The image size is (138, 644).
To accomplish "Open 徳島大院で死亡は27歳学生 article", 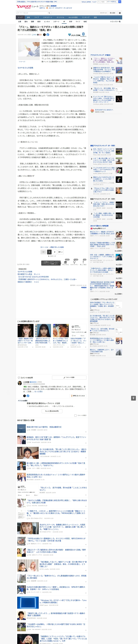I will (x=44, y=427).
